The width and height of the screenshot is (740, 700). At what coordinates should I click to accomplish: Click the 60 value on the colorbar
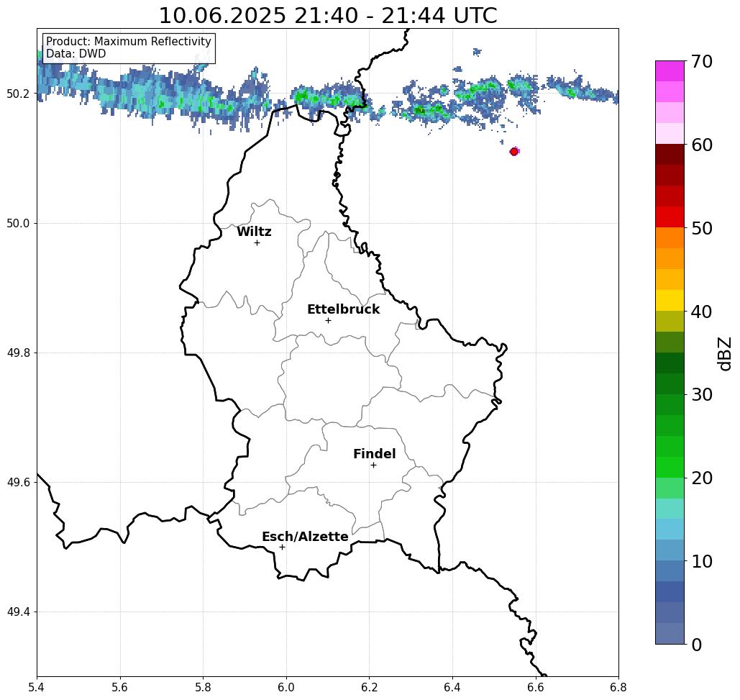coord(702,145)
